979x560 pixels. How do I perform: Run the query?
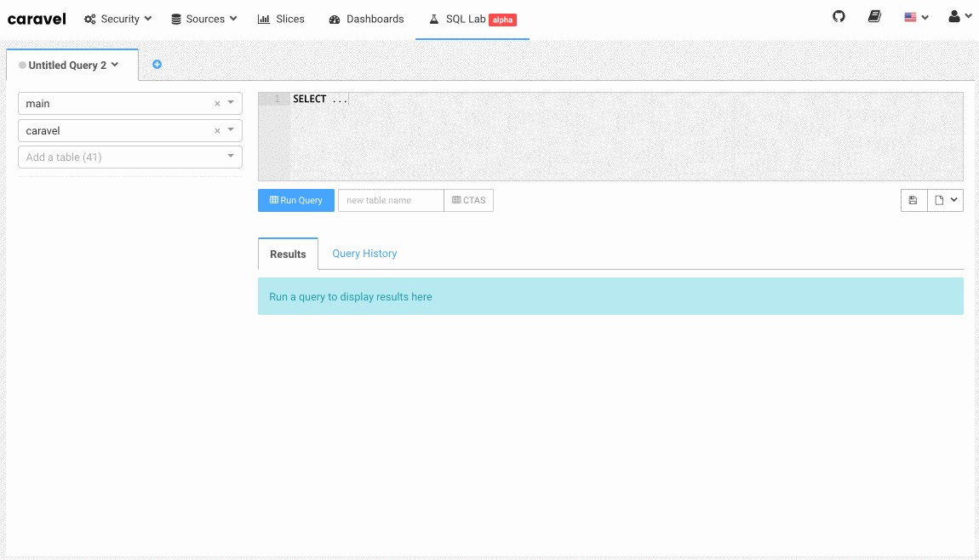point(296,200)
